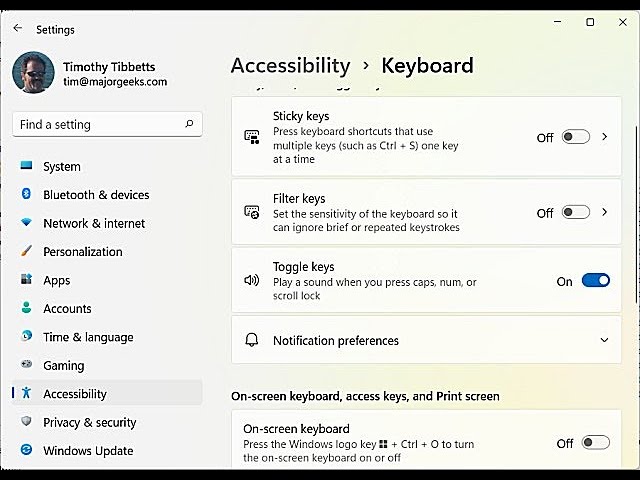This screenshot has height=480, width=640.
Task: Click the Network & internet wifi icon
Action: (x=26, y=223)
